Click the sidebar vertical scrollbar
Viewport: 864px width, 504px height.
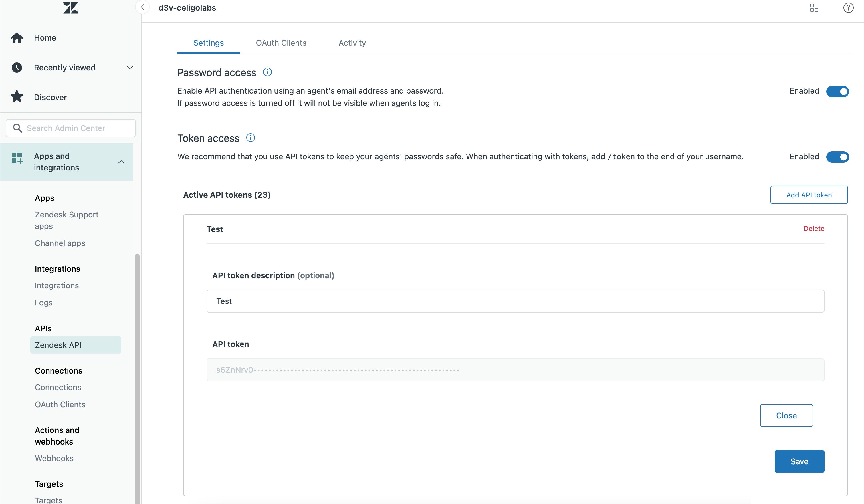pos(137,378)
